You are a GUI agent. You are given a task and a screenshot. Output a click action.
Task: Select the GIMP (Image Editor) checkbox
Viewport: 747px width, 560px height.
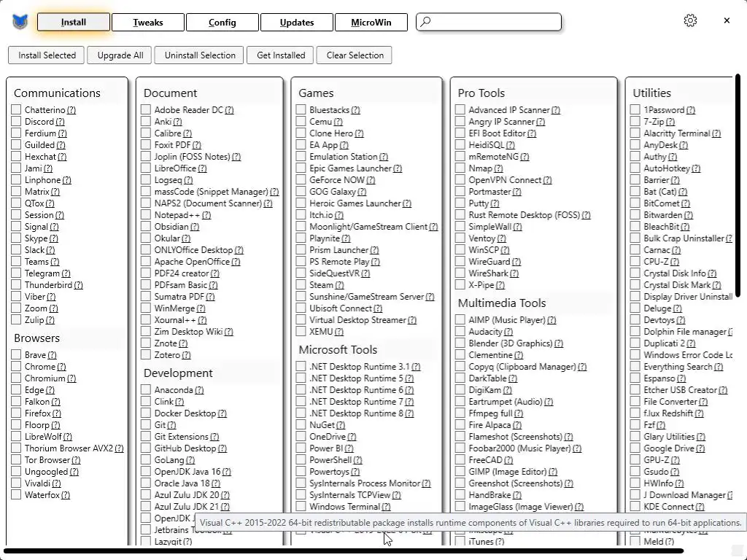pos(460,472)
